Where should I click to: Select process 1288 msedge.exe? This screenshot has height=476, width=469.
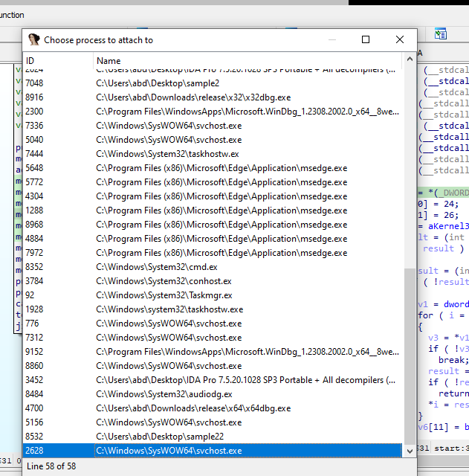point(213,210)
